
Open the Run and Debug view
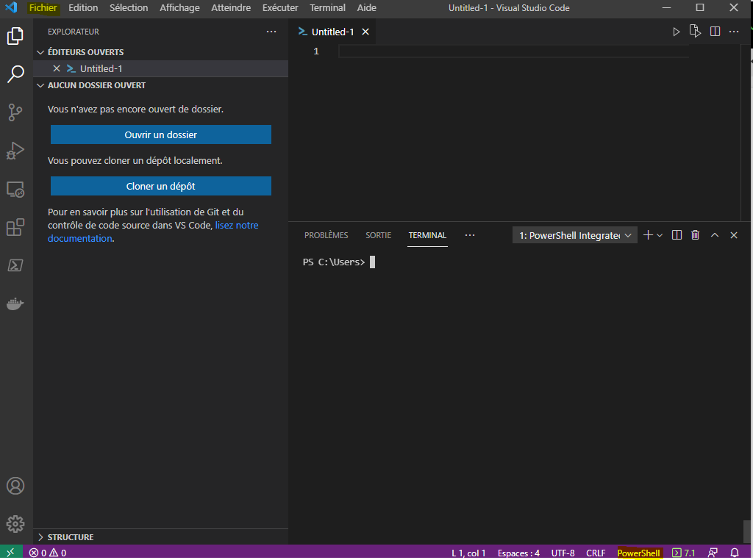click(x=15, y=151)
